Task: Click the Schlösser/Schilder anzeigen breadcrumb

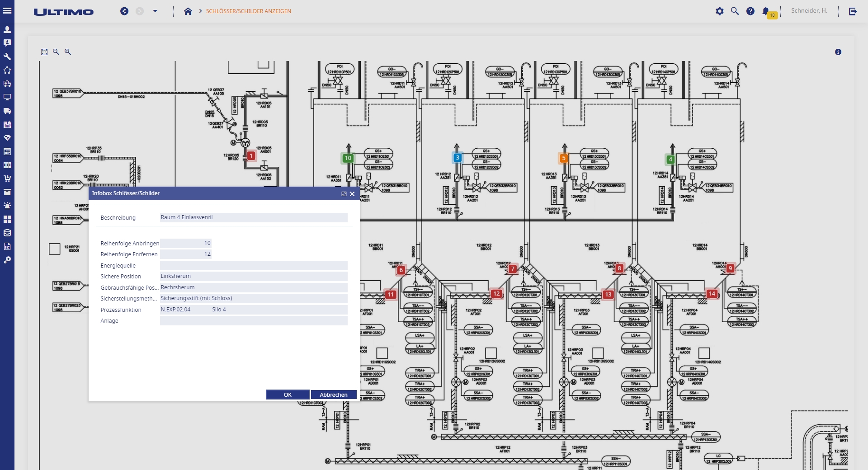Action: coord(249,11)
